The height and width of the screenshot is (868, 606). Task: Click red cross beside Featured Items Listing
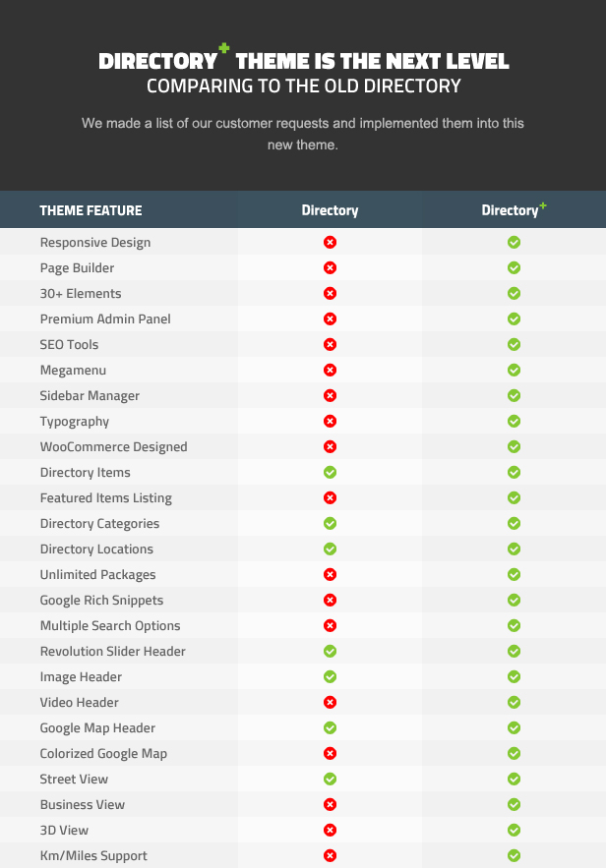(x=331, y=497)
